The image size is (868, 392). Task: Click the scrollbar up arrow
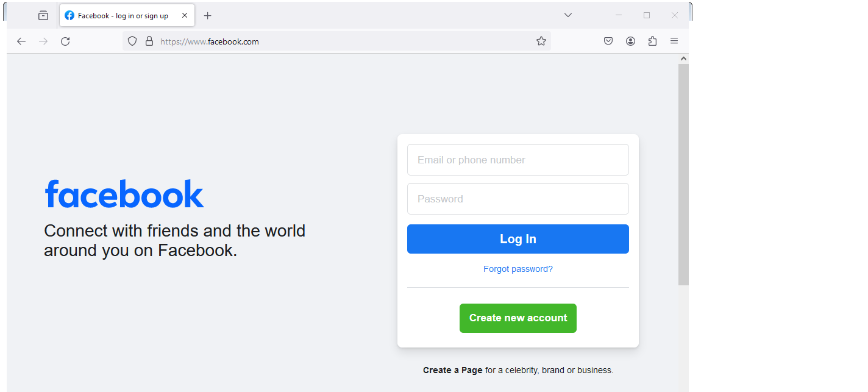pos(683,59)
